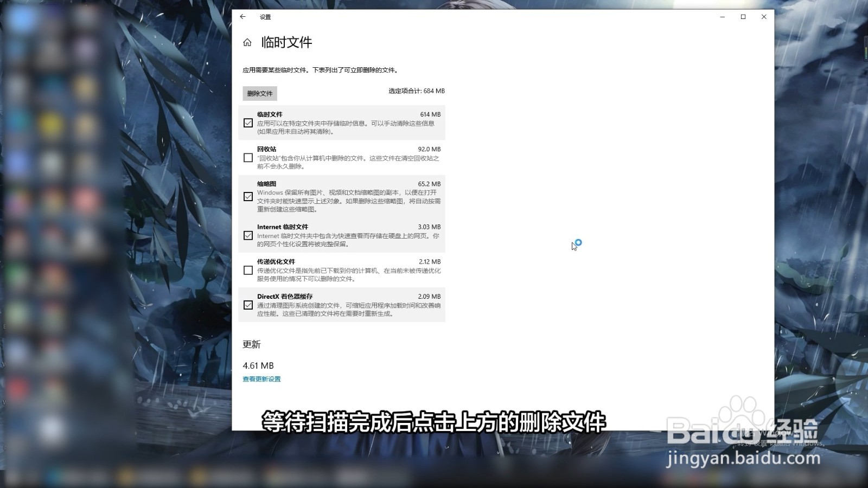Click the 65.2 MB size of 缩略图

click(429, 184)
